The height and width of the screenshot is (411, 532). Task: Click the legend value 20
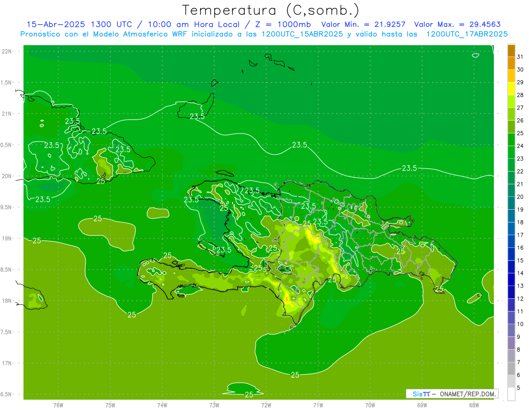tap(520, 197)
